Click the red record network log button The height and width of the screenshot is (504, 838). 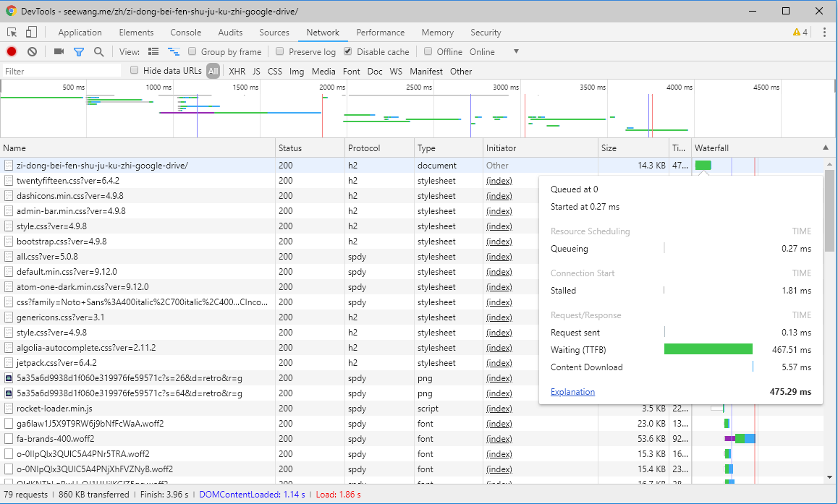point(12,52)
